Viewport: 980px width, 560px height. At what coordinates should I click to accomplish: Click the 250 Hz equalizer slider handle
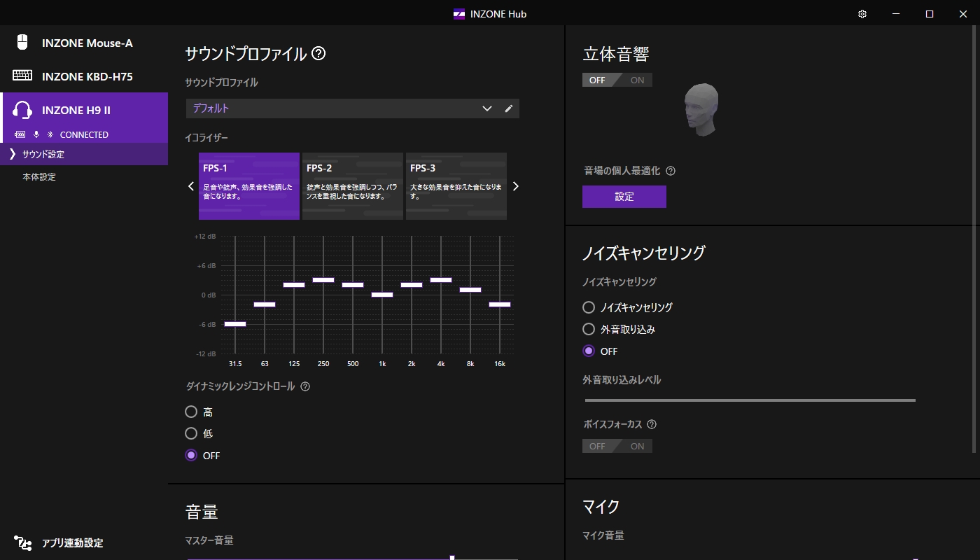[x=323, y=280]
